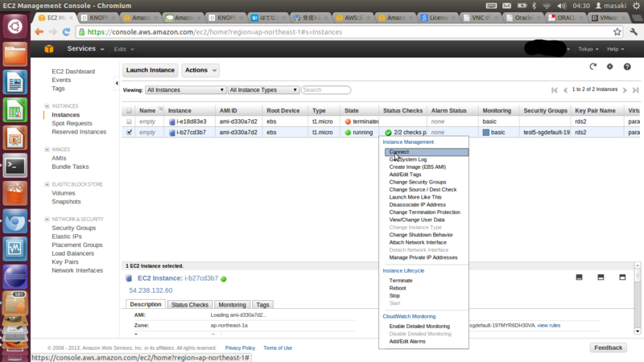Screen dimensions: 644x362
Task: Expand the Services menu
Action: [x=85, y=48]
